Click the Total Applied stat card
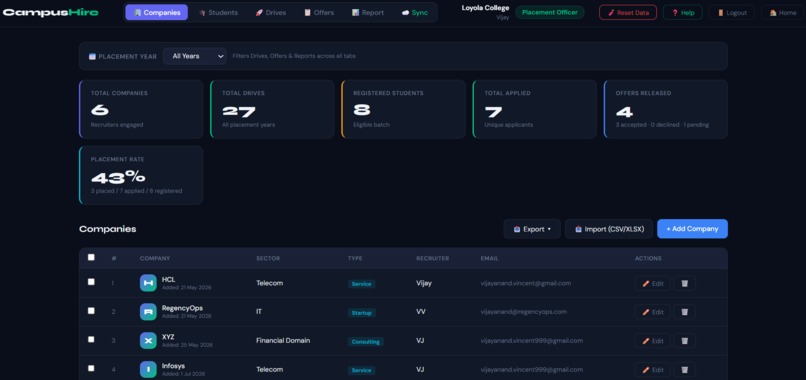The image size is (806, 380). coord(535,109)
